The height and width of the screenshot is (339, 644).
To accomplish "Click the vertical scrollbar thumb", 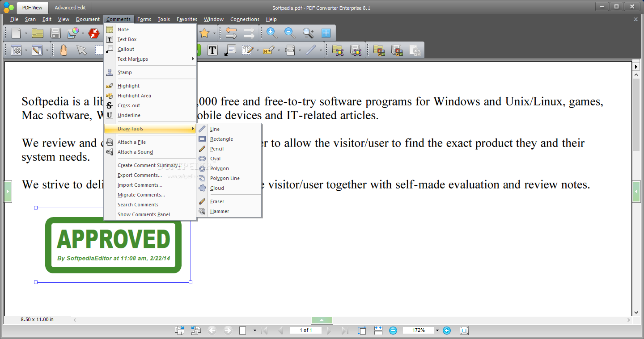I will tap(636, 114).
